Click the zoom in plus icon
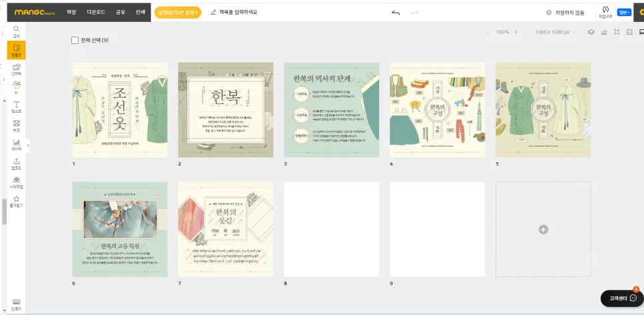 [516, 32]
